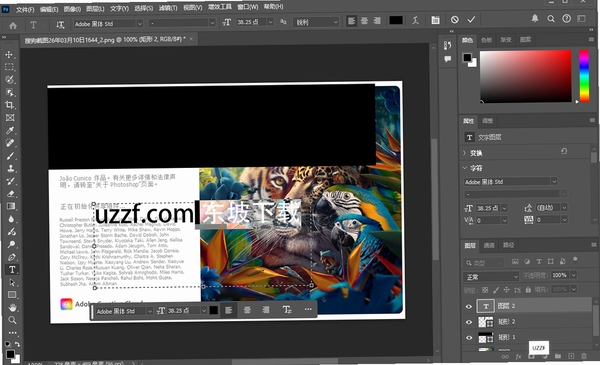Open layer opacity dropdown at 100%
600x365 pixels.
click(573, 275)
